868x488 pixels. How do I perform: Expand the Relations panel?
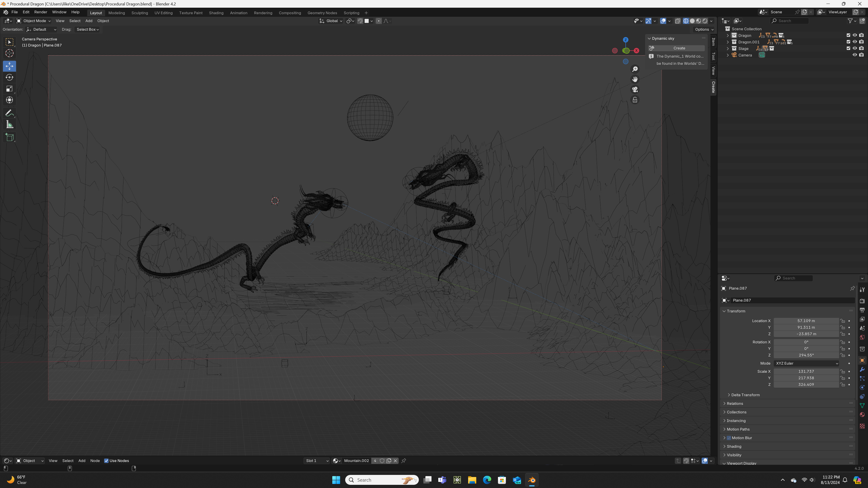coord(735,404)
